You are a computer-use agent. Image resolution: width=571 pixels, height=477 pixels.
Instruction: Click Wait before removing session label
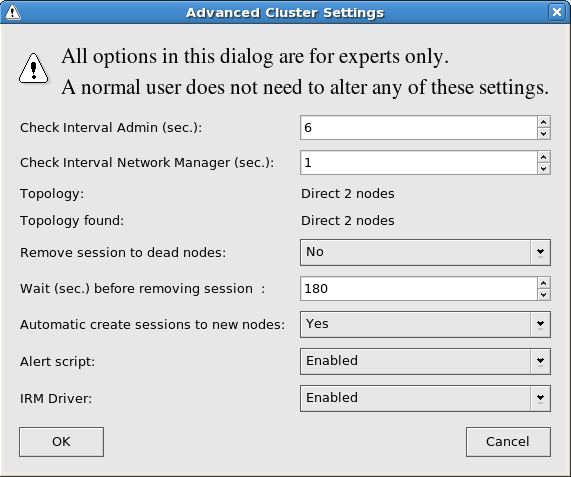click(x=142, y=289)
